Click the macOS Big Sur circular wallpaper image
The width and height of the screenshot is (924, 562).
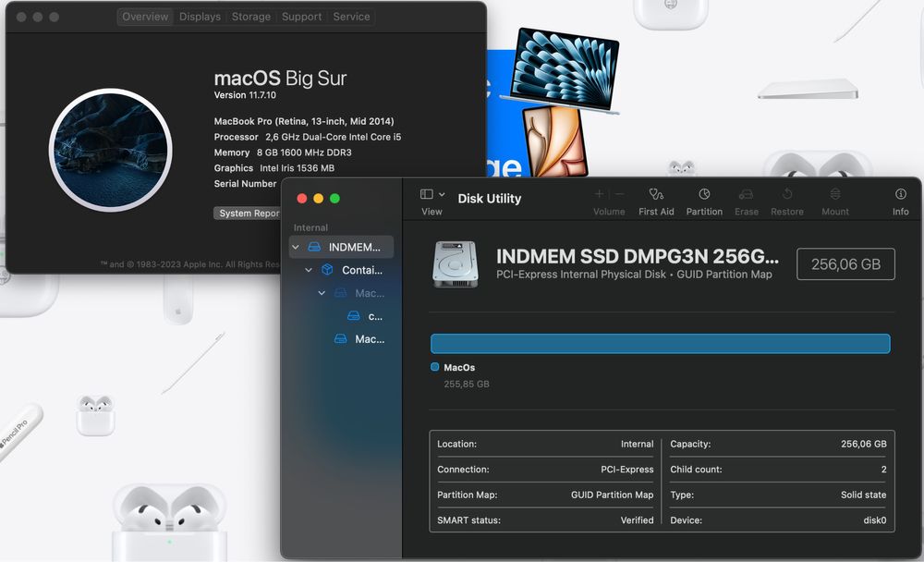click(x=110, y=150)
